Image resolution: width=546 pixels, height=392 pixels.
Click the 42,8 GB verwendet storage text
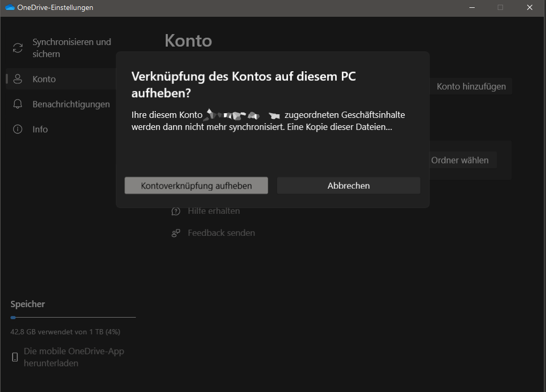[x=65, y=332]
